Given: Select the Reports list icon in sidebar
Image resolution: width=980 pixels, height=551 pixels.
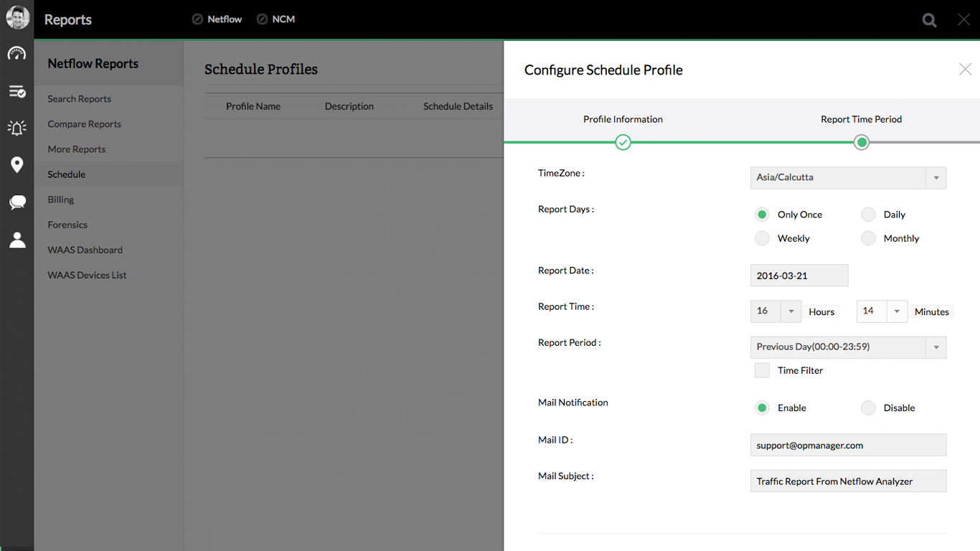Looking at the screenshot, I should (x=17, y=90).
